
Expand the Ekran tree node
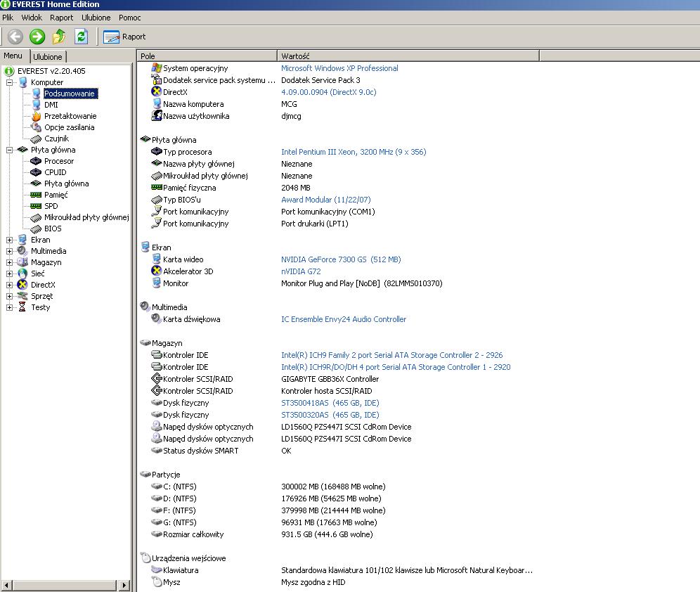pyautogui.click(x=9, y=240)
